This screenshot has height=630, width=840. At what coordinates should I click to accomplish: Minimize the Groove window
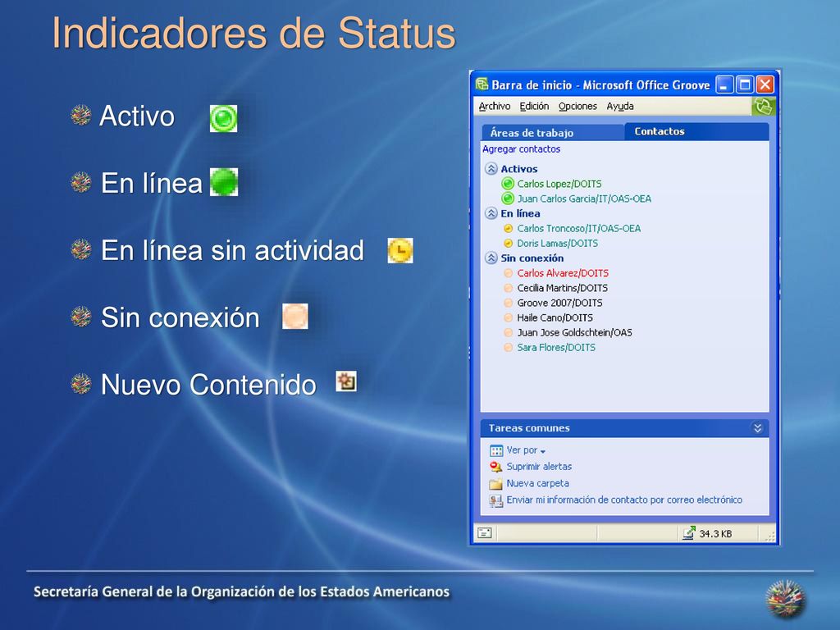point(724,84)
